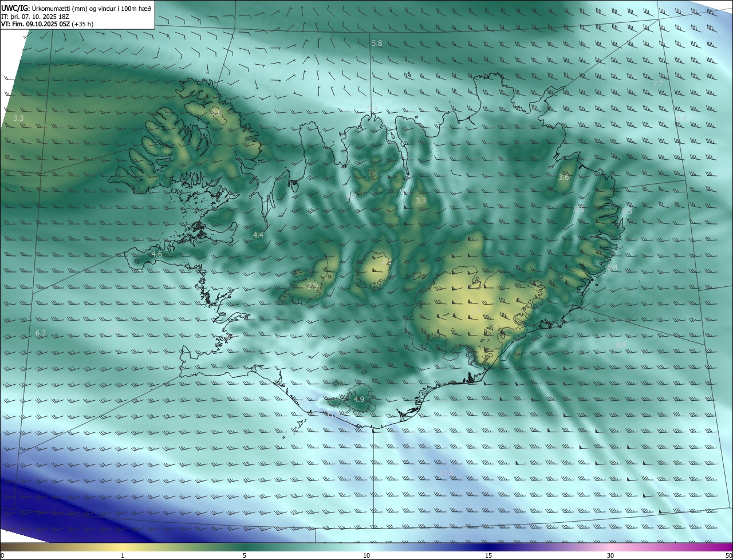The height and width of the screenshot is (560, 733).
Task: Click the 5.8 value label
Action: point(377,44)
